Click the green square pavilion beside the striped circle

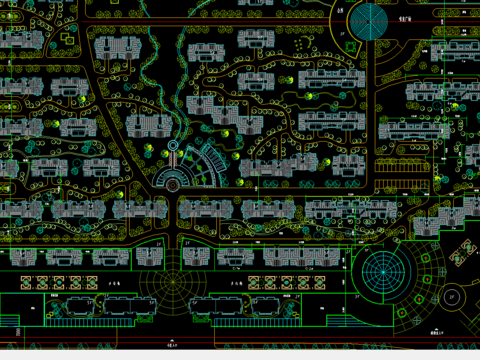click(x=351, y=46)
